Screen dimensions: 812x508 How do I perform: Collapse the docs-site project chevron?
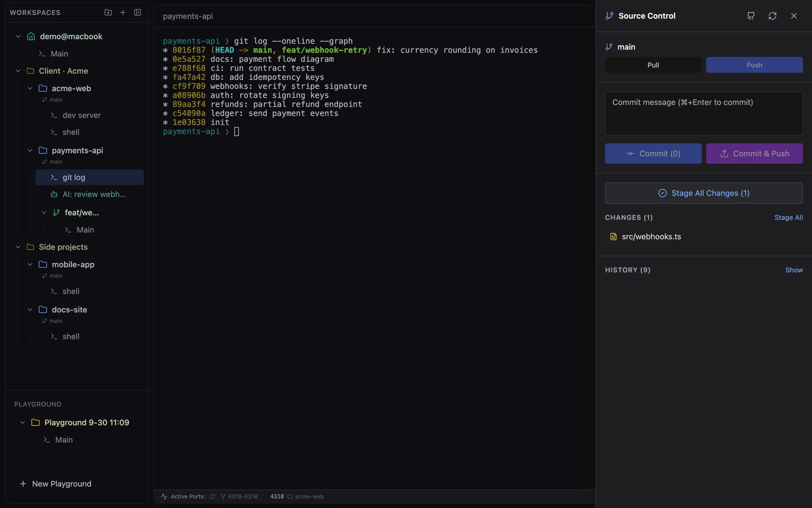click(30, 310)
